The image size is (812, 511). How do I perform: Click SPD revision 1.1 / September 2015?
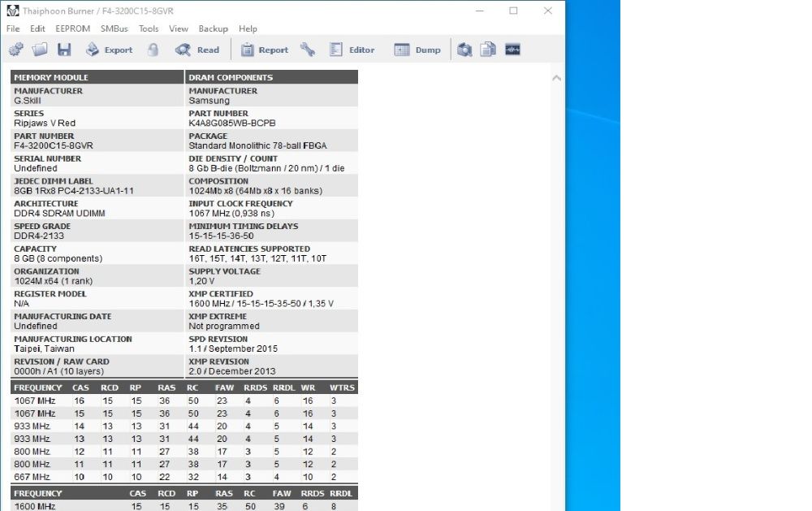click(233, 349)
